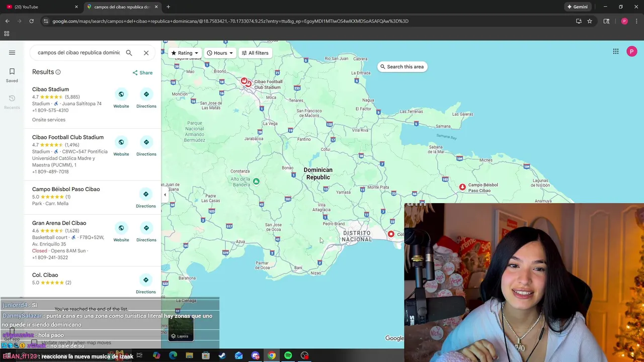Get directions to Col. Cibao

pyautogui.click(x=146, y=284)
